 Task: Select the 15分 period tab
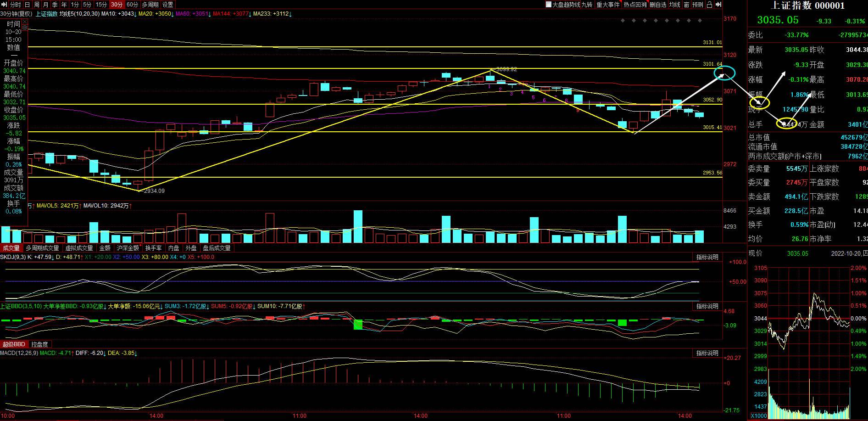click(101, 5)
